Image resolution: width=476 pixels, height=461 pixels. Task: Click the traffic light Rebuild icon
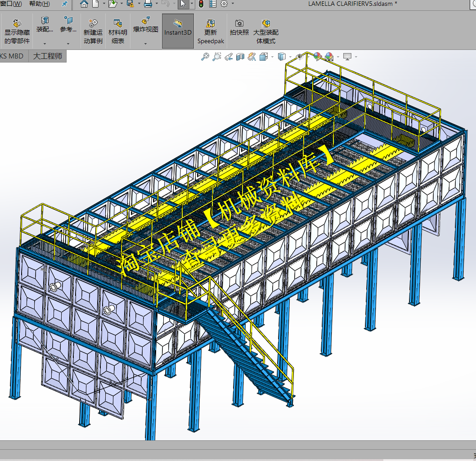(201, 4)
